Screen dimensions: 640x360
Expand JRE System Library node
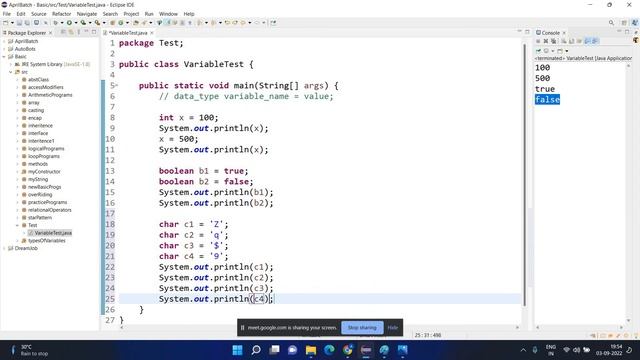(x=11, y=64)
